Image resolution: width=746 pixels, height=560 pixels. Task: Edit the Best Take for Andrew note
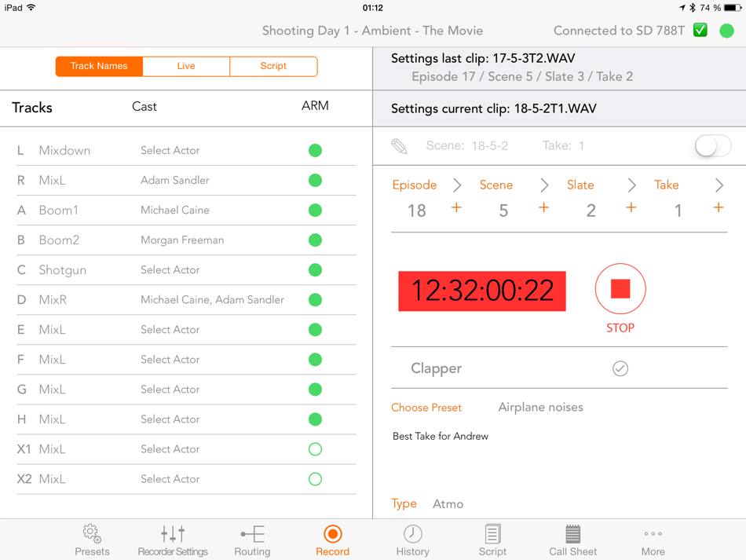441,436
